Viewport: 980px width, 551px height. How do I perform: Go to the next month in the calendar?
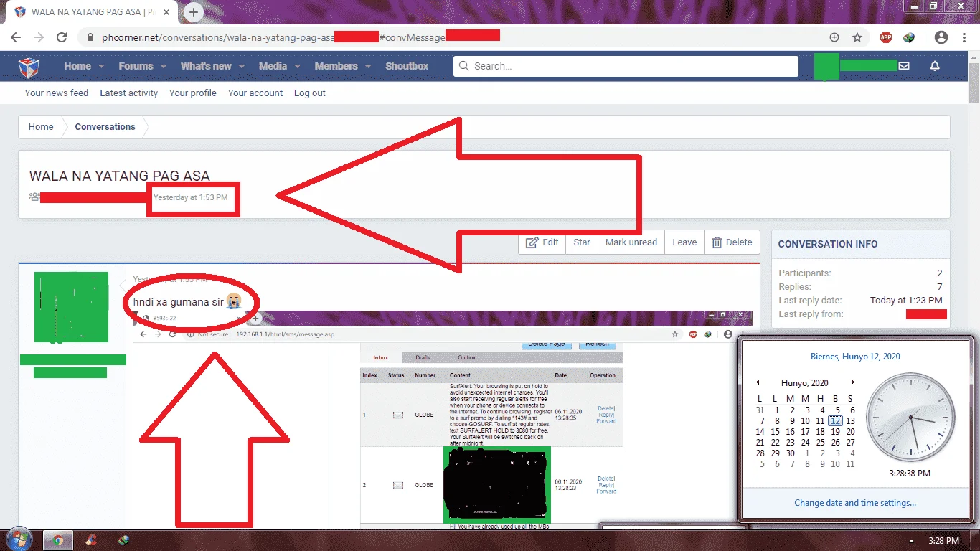click(852, 383)
